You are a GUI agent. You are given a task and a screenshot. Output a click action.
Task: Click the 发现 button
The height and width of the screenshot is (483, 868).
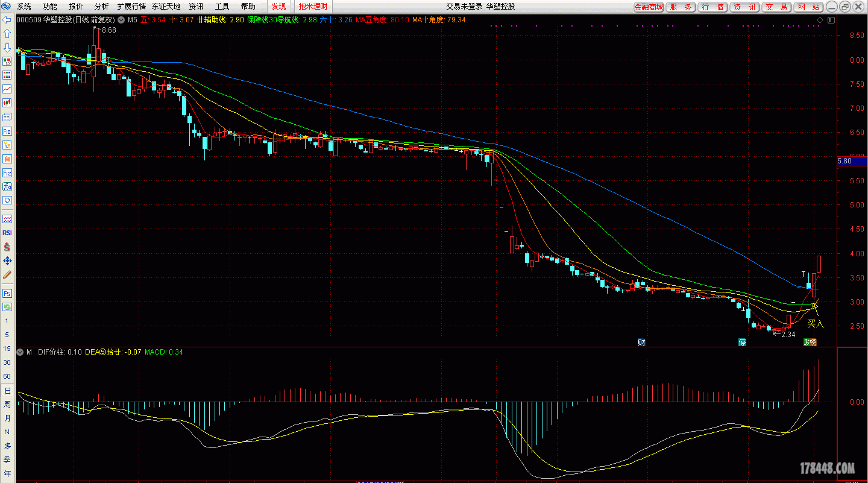[x=278, y=7]
